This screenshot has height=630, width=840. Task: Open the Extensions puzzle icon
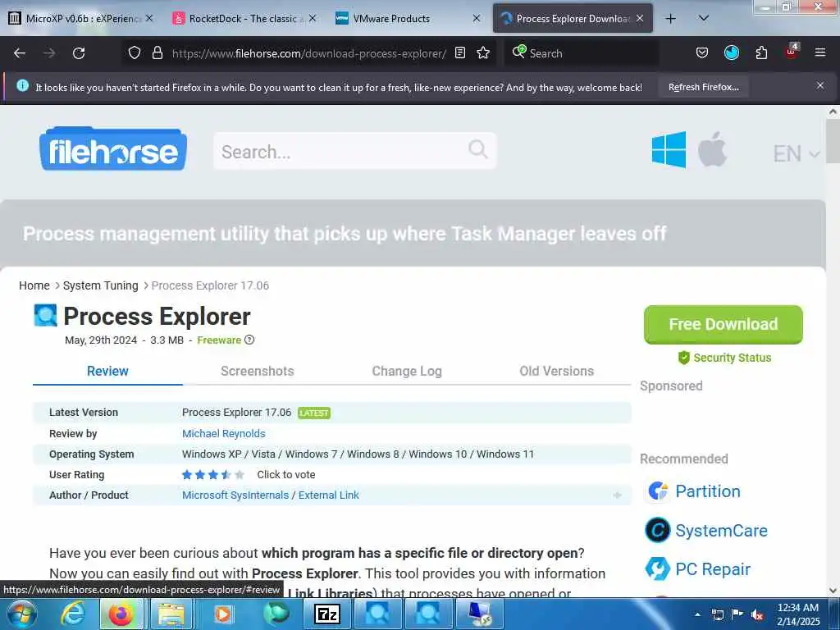point(761,53)
